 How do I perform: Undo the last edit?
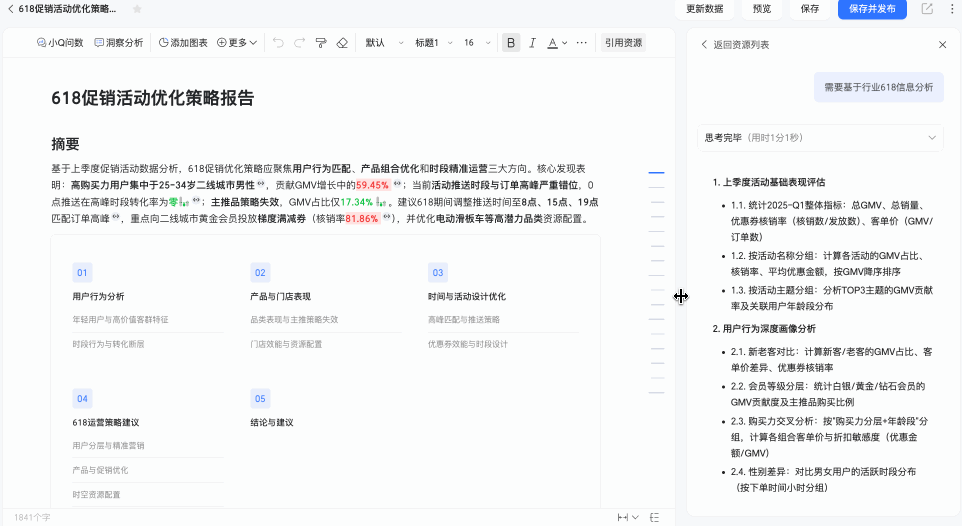pyautogui.click(x=278, y=43)
